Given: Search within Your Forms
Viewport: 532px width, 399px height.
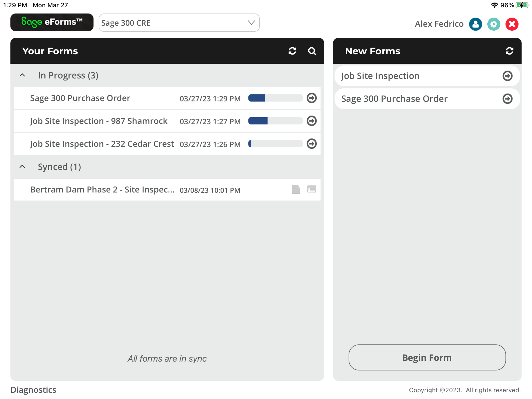Looking at the screenshot, I should pyautogui.click(x=312, y=51).
